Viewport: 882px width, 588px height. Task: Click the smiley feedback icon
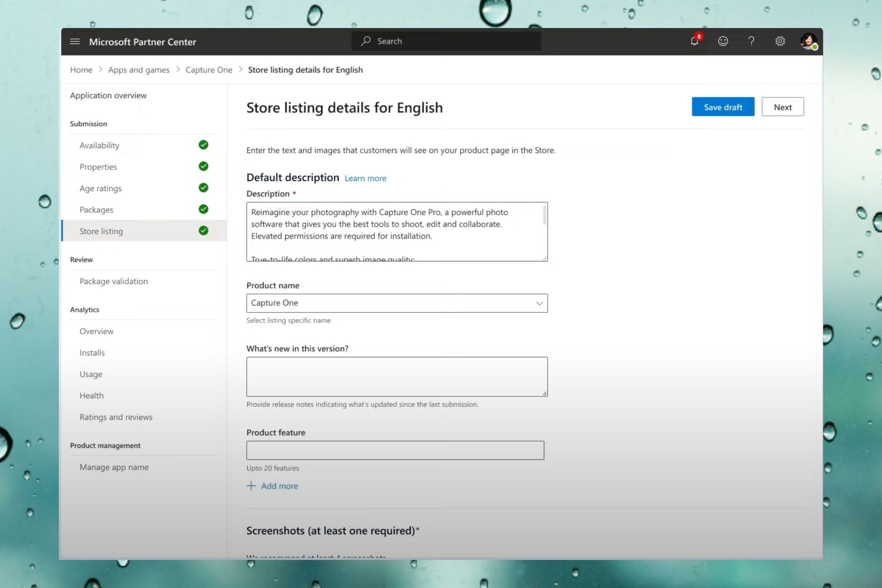click(723, 41)
